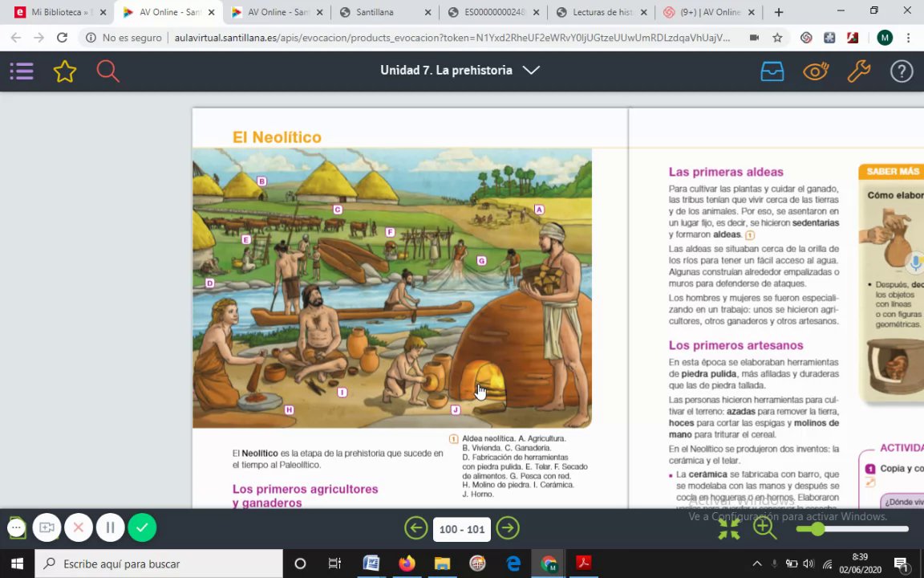
Task: Click marker B on the Neolithic illustration
Action: tap(262, 181)
